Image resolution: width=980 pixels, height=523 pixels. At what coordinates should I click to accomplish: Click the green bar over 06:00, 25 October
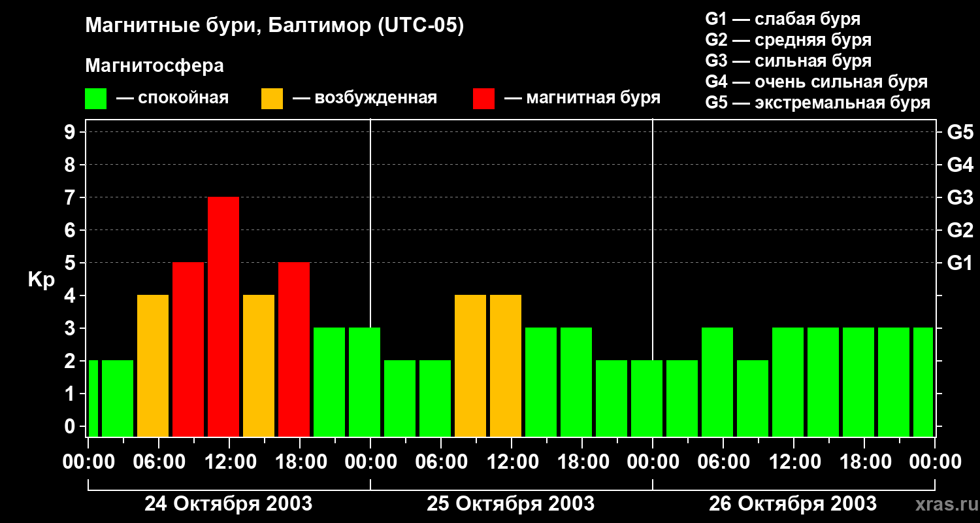pyautogui.click(x=435, y=398)
